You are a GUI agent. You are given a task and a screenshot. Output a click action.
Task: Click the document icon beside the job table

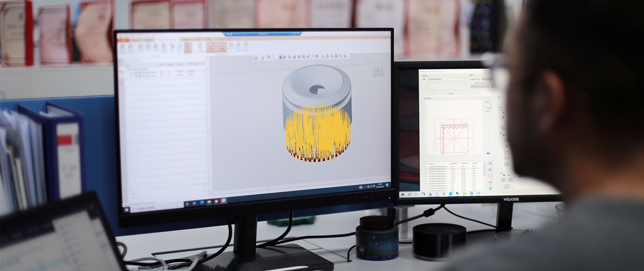click(490, 176)
